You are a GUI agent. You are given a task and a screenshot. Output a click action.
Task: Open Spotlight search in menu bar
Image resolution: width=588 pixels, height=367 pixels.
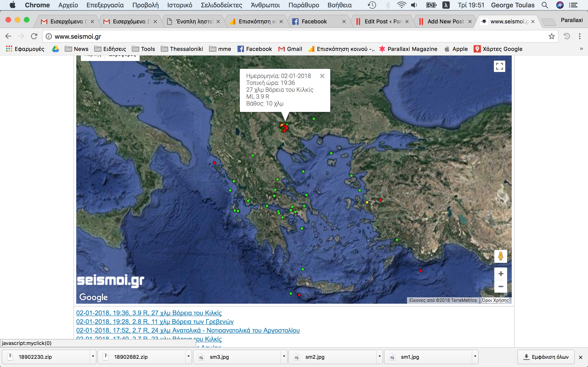pyautogui.click(x=545, y=5)
